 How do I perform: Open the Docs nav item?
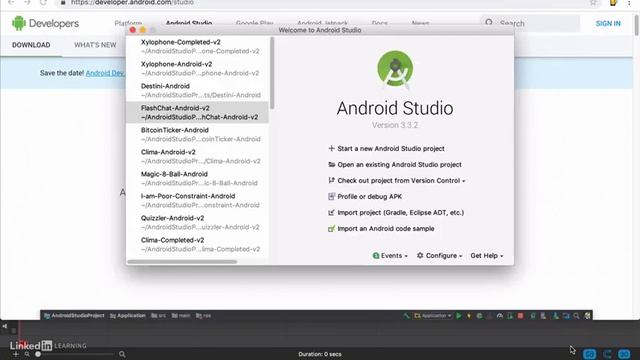coord(380,23)
